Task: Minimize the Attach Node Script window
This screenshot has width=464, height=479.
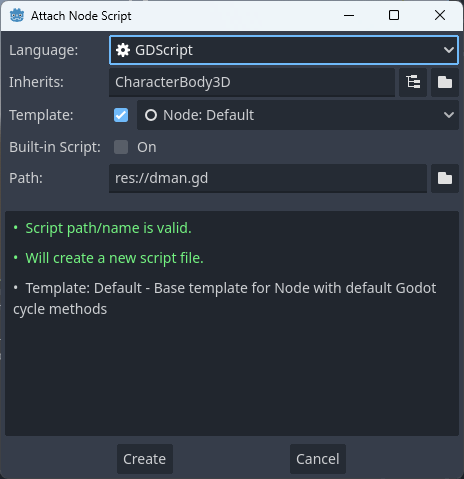Action: 349,15
